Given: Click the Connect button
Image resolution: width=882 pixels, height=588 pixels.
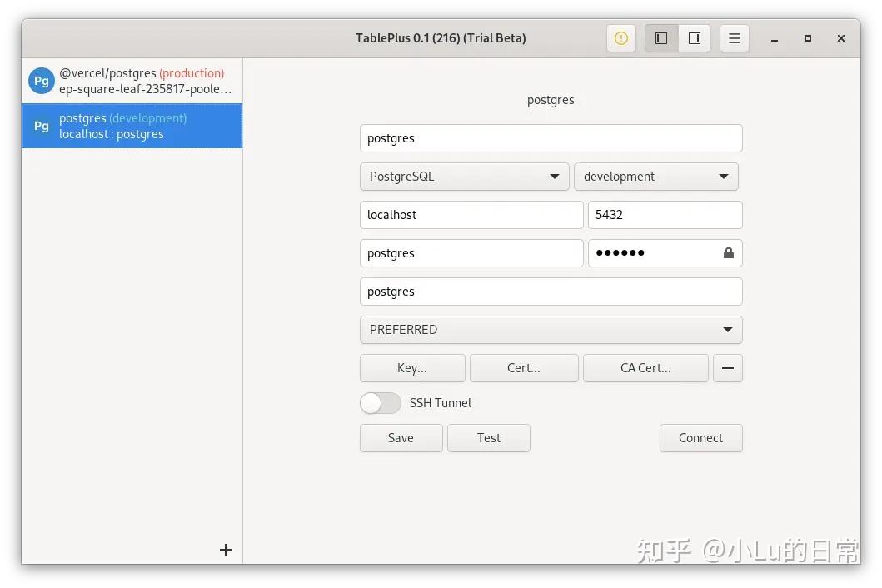Looking at the screenshot, I should 700,437.
